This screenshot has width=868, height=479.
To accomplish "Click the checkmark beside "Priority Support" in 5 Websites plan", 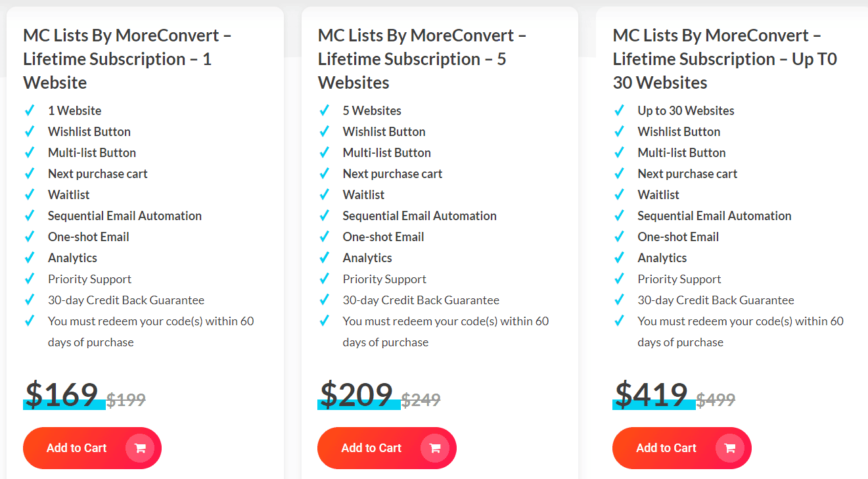I will [325, 278].
